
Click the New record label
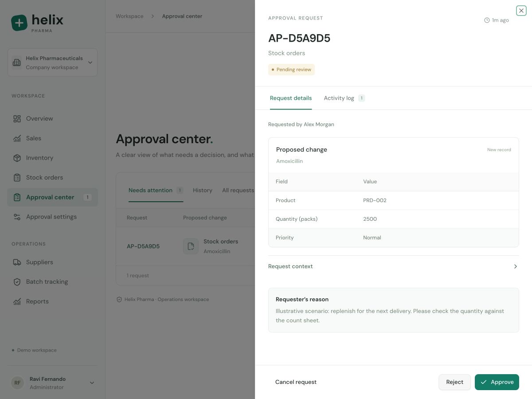pyautogui.click(x=499, y=150)
